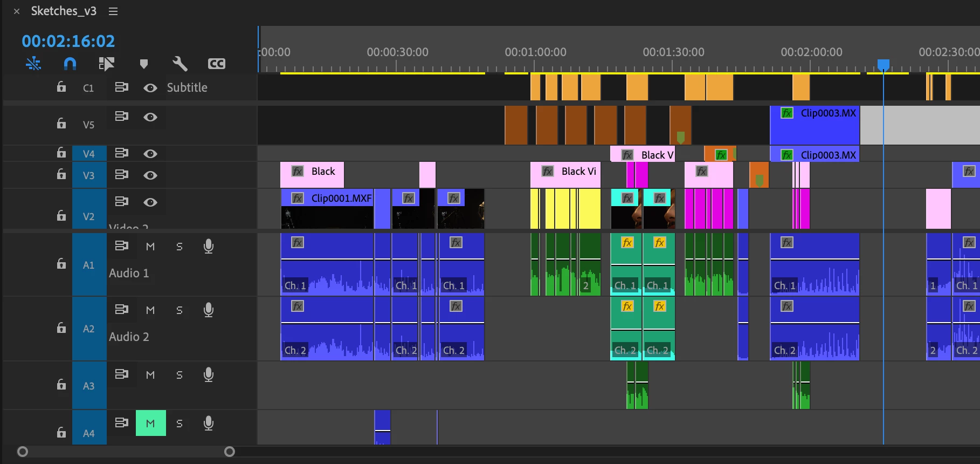Image resolution: width=980 pixels, height=464 pixels.
Task: Target audio track A1 header
Action: coord(89,265)
